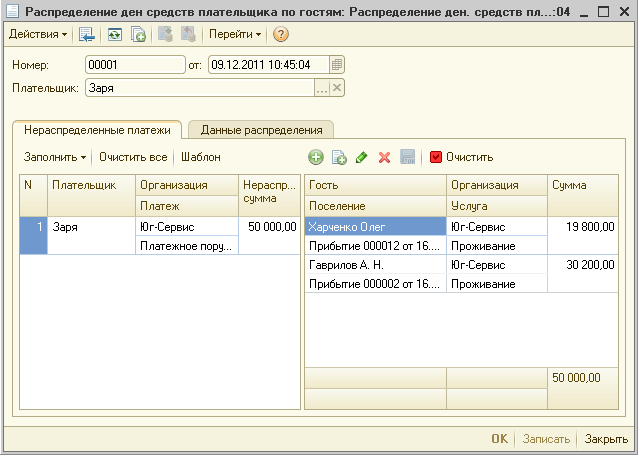Click the Номер input field
Viewport: 638px width, 455px height.
pos(135,65)
